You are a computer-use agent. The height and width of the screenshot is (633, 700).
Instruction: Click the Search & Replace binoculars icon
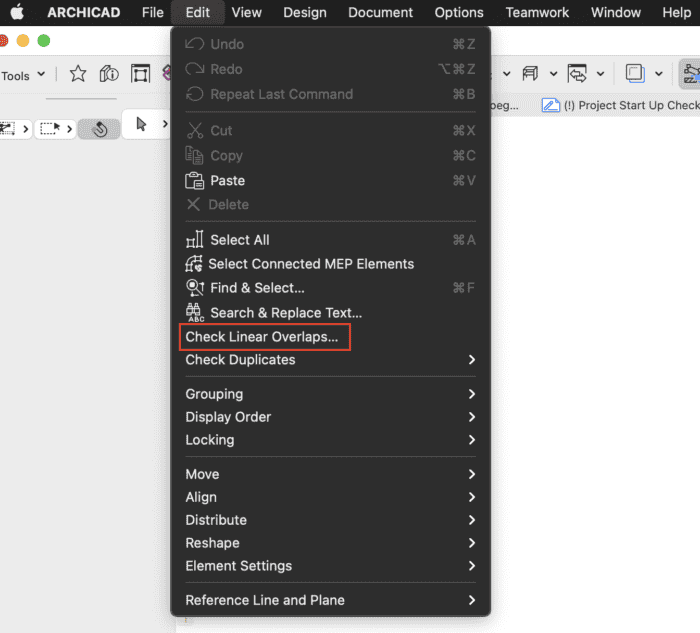click(195, 312)
